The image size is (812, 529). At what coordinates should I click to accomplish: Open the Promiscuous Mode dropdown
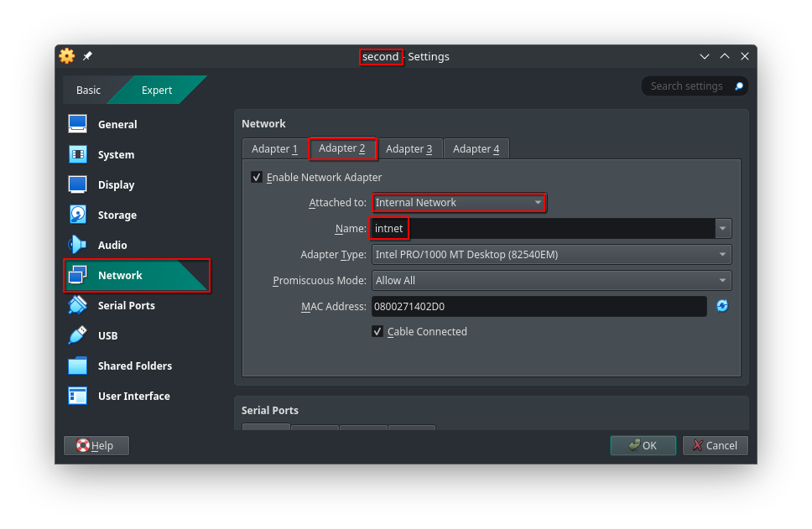point(551,281)
